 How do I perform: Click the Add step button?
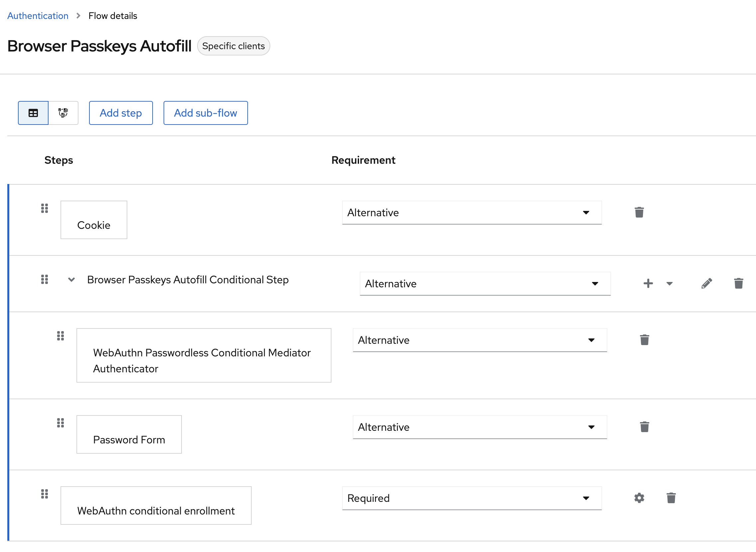tap(121, 113)
